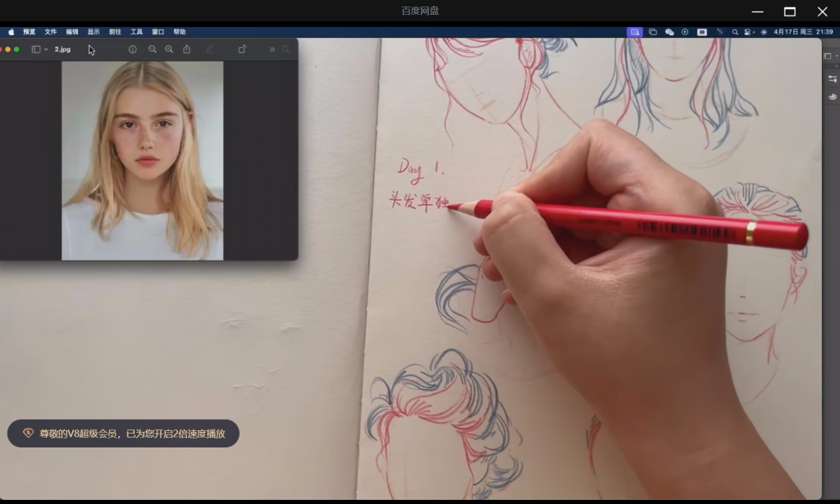This screenshot has height=504, width=840.
Task: Click the WeChat icon in the menu bar
Action: (669, 32)
